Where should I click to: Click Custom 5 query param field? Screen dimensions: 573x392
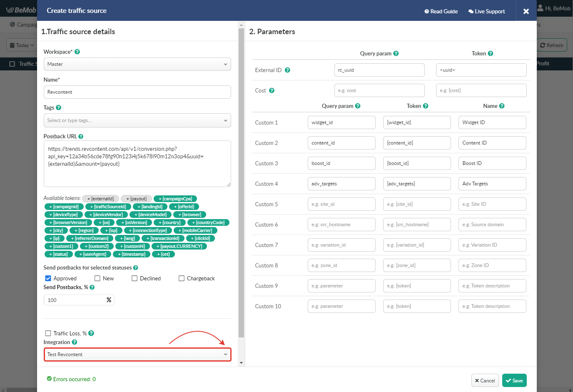[341, 204]
